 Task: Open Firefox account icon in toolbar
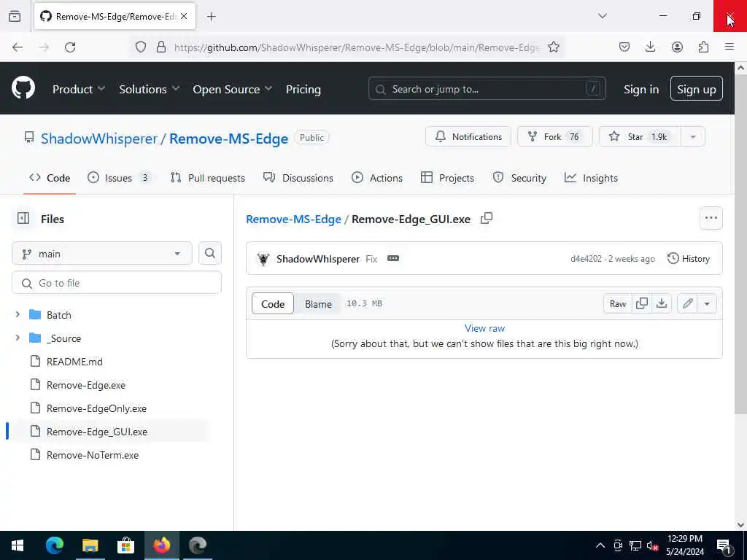point(677,47)
